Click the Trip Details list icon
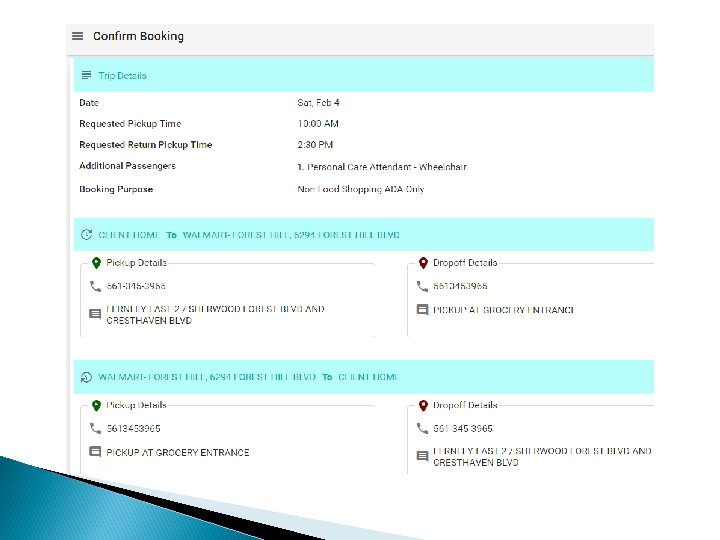 coord(86,75)
